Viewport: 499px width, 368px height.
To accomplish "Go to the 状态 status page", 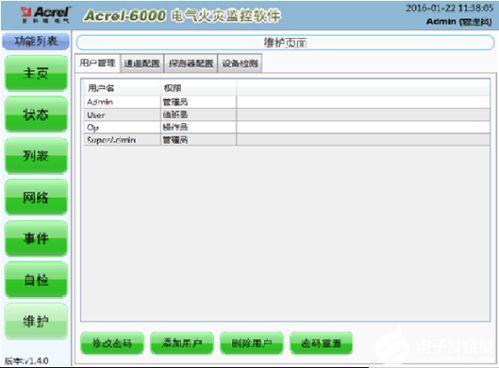I will click(36, 114).
